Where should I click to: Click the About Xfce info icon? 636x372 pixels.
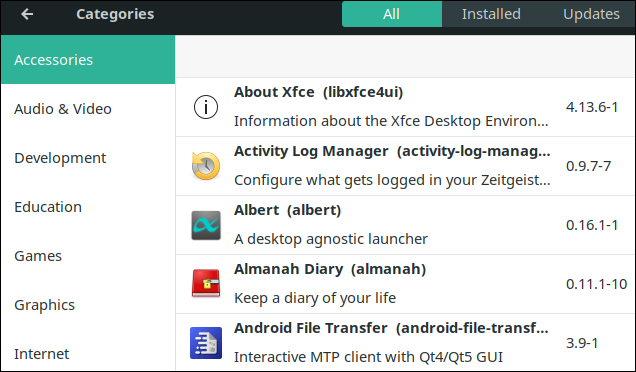click(206, 107)
